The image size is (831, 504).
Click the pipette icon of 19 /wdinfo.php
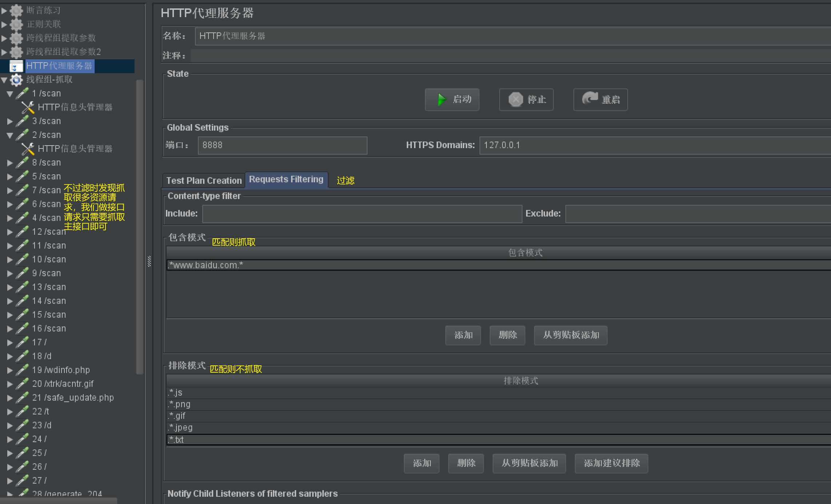click(x=22, y=370)
